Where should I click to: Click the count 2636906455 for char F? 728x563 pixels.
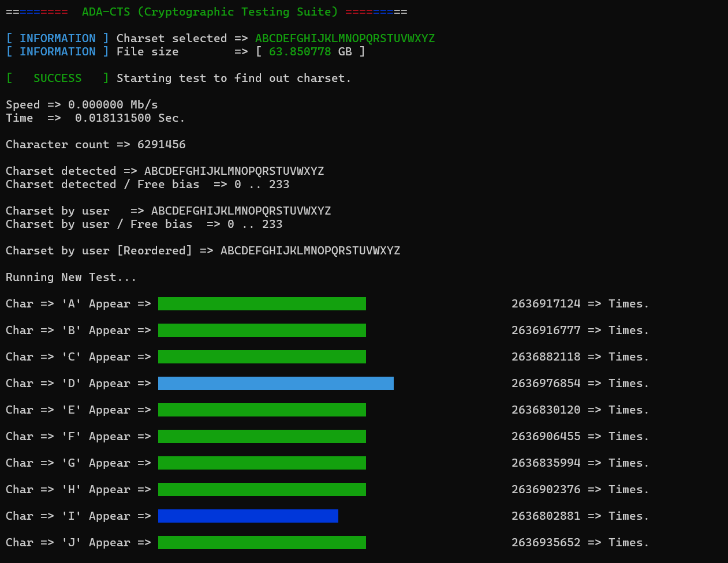click(546, 437)
